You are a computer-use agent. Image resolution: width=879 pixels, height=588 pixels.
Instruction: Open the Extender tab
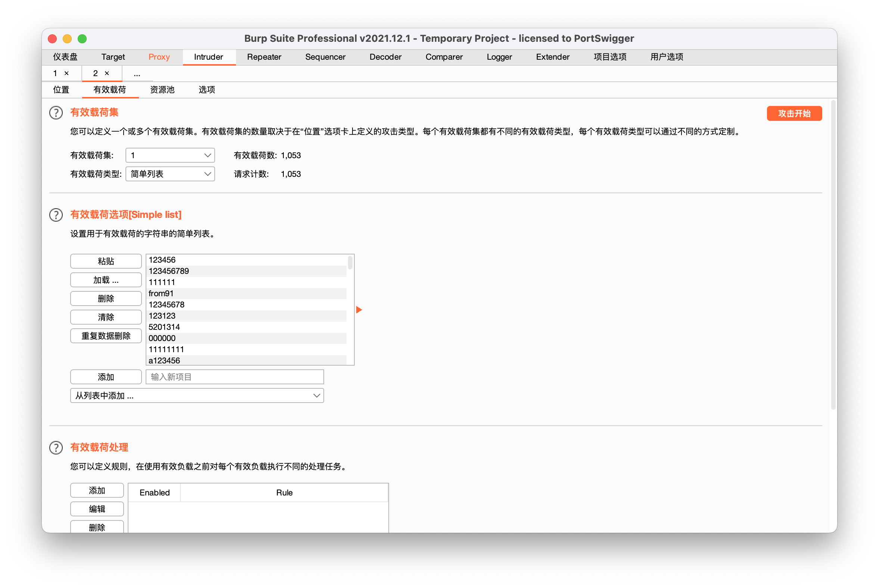(553, 57)
